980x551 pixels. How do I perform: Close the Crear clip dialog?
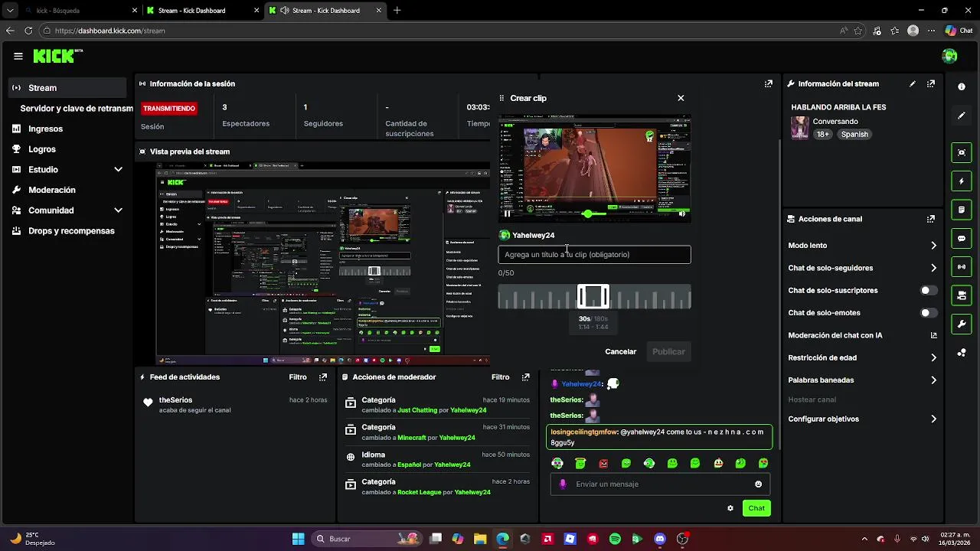(x=681, y=98)
